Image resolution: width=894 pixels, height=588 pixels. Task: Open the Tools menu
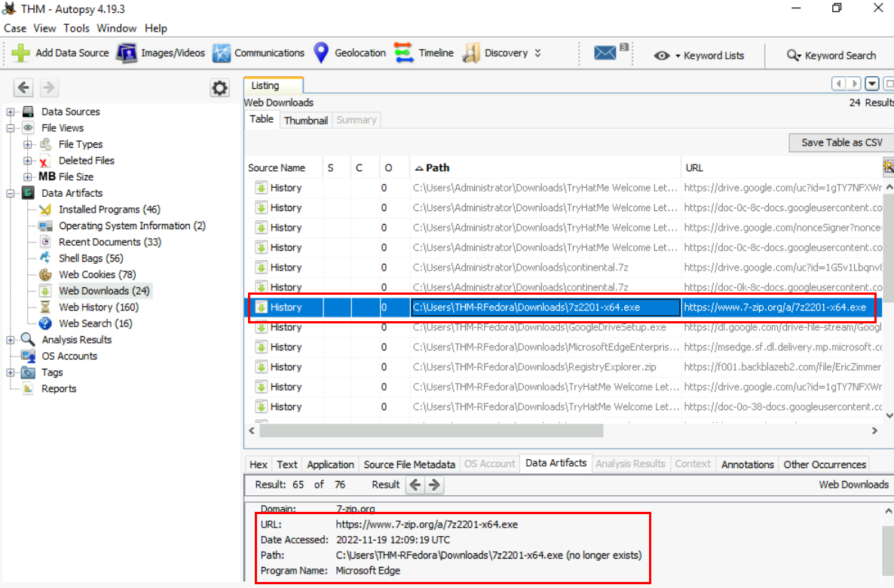(76, 28)
